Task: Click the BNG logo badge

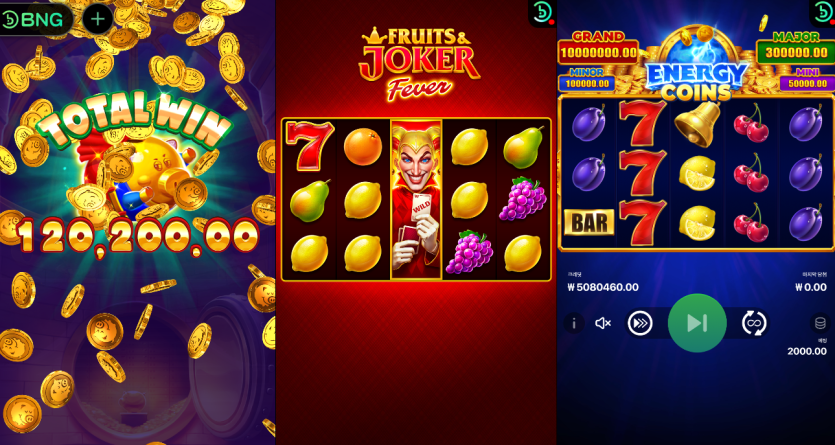Action: (35, 20)
